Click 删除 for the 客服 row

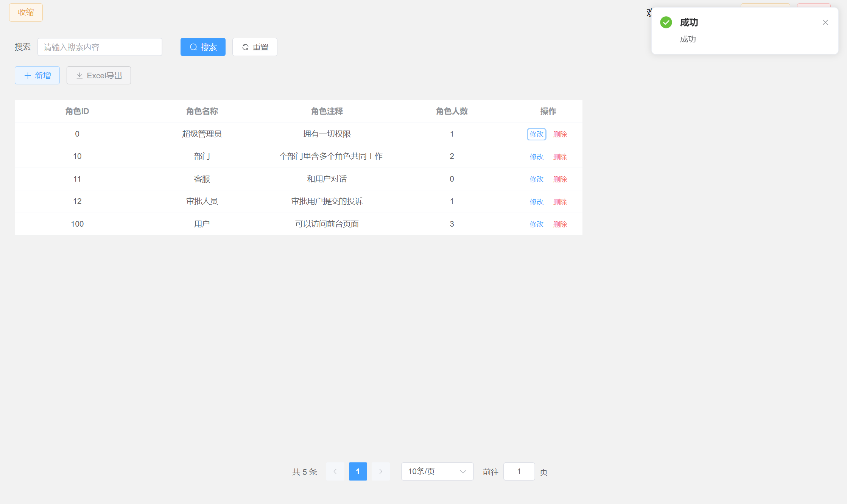560,179
